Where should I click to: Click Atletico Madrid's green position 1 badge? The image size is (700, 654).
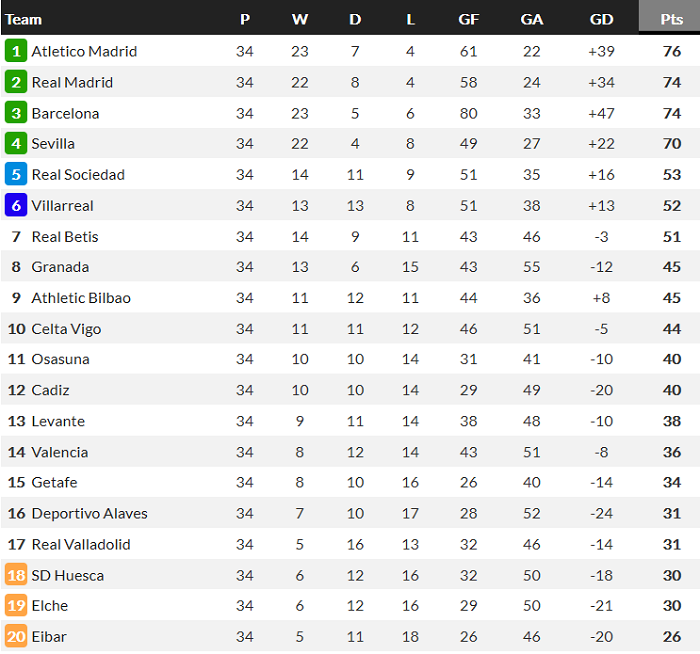click(16, 51)
